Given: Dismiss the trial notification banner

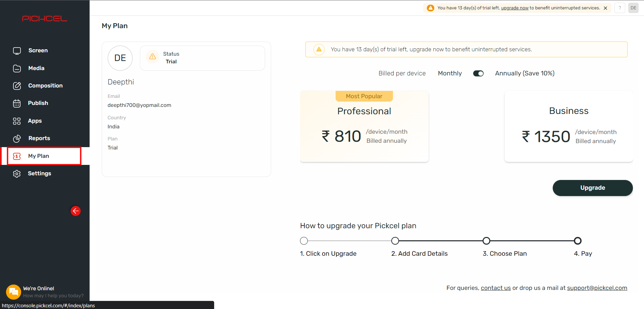Looking at the screenshot, I should tap(605, 8).
